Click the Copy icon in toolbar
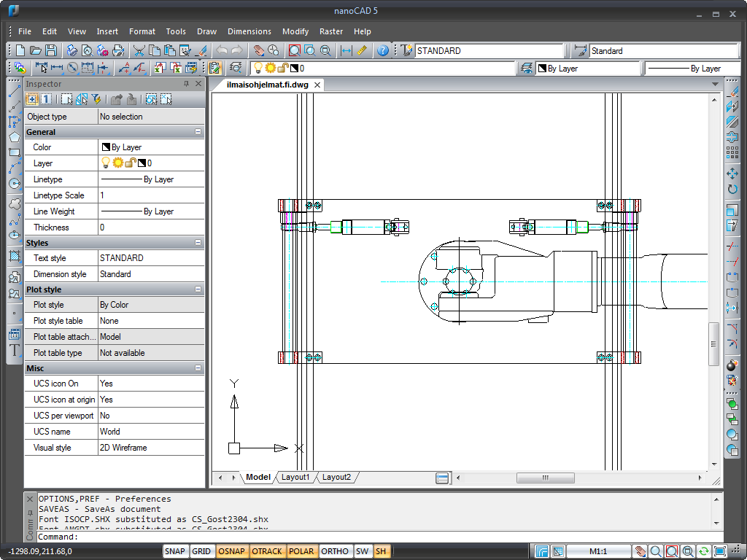Screen dimensions: 747x560 tap(155, 50)
